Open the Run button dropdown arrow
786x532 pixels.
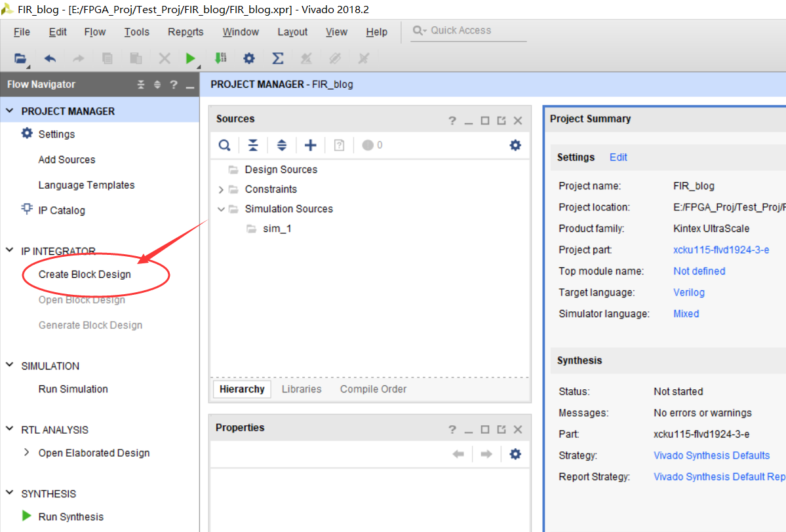(199, 66)
